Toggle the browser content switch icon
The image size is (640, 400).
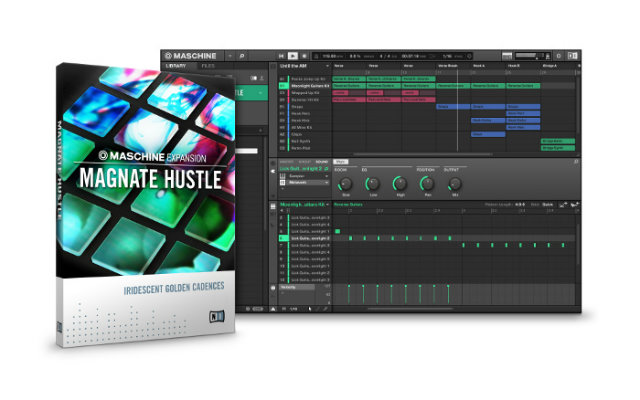click(253, 78)
